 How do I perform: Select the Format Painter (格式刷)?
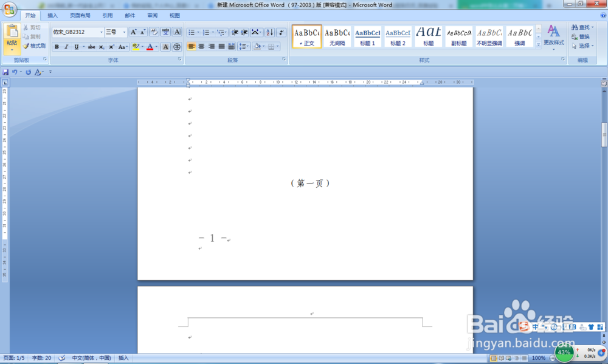tap(34, 46)
